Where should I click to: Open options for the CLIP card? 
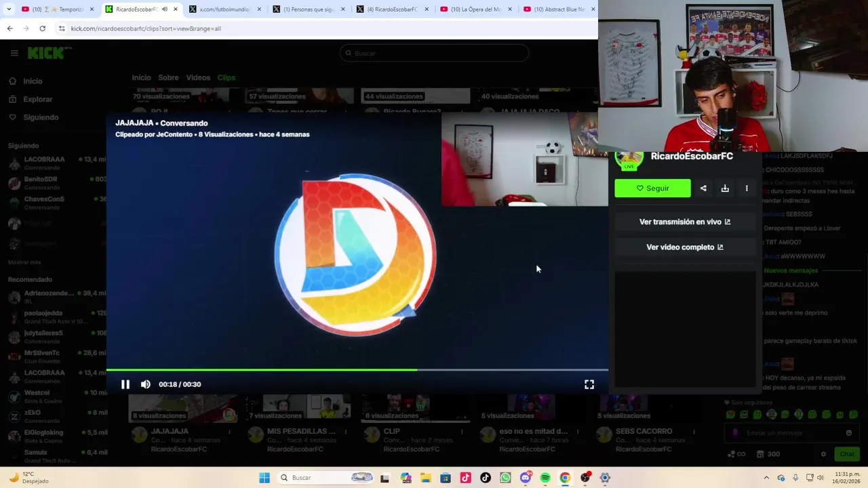tap(461, 431)
